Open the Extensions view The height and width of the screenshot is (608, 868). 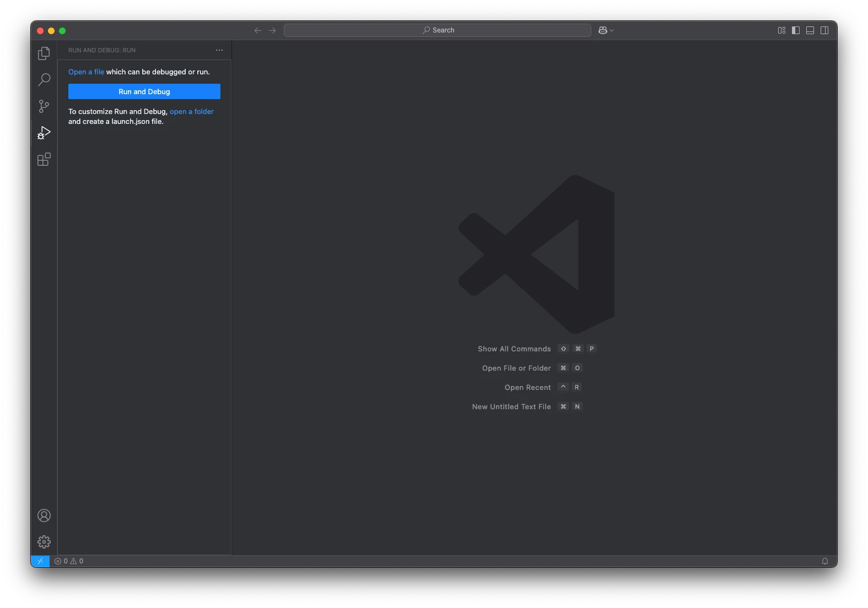pyautogui.click(x=44, y=160)
